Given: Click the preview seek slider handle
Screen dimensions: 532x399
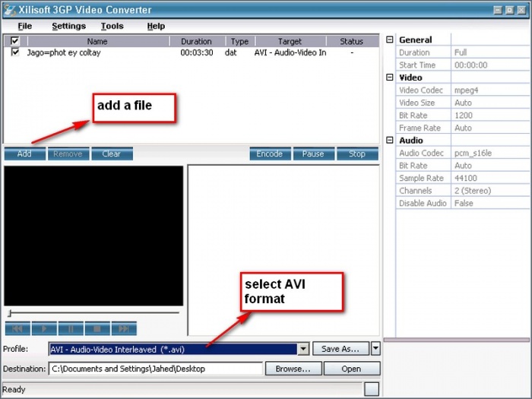Looking at the screenshot, I should click(x=10, y=313).
